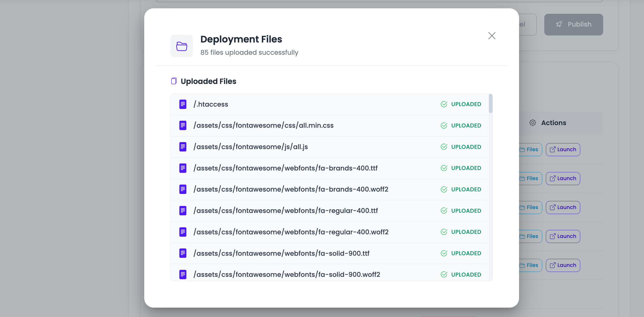The width and height of the screenshot is (644, 317).
Task: Click the file icon for fa-brands-400.ttf
Action: coord(183,168)
